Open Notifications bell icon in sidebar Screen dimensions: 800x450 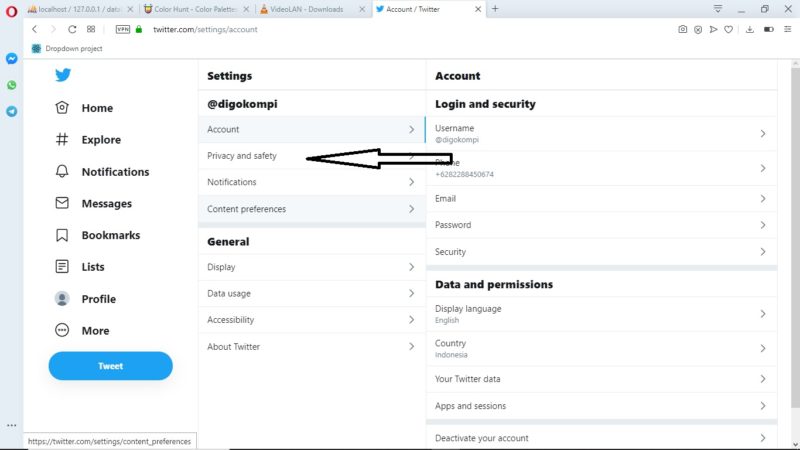62,171
